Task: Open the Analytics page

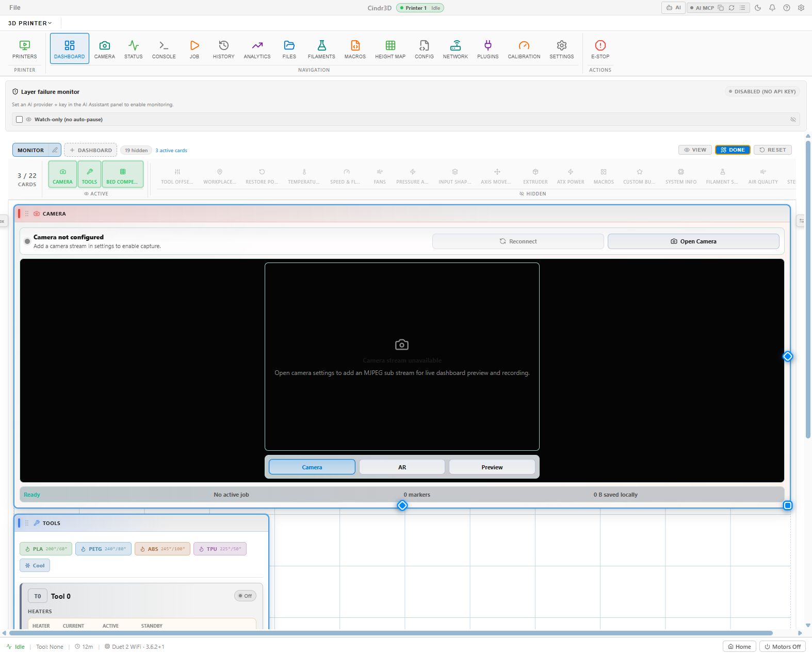Action: (x=257, y=49)
